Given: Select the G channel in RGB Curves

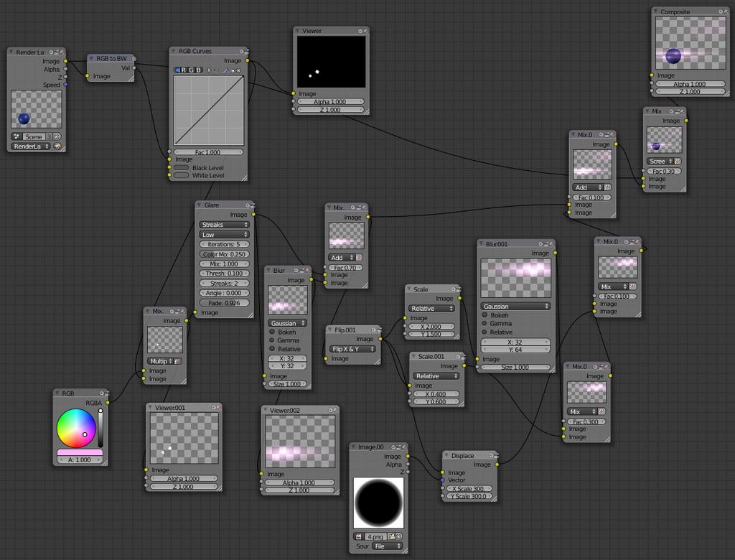Looking at the screenshot, I should coord(191,70).
